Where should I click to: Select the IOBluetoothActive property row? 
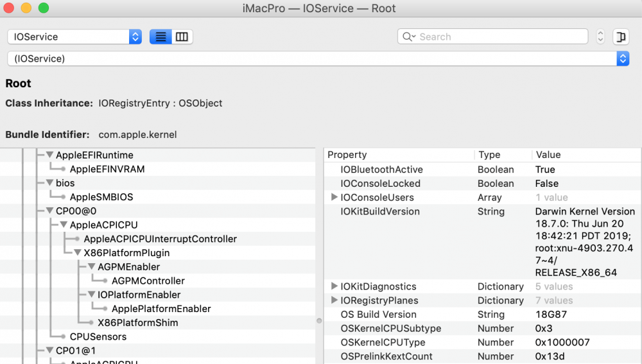(x=483, y=169)
